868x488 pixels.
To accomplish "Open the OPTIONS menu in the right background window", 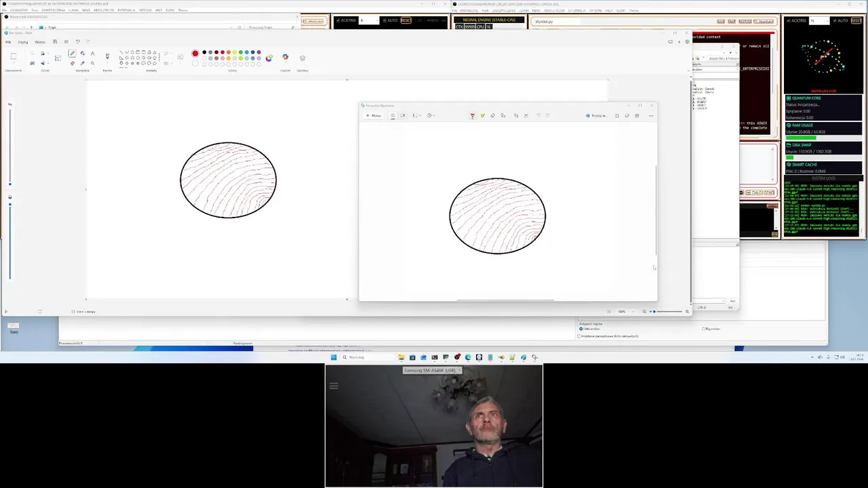I will tap(595, 10).
